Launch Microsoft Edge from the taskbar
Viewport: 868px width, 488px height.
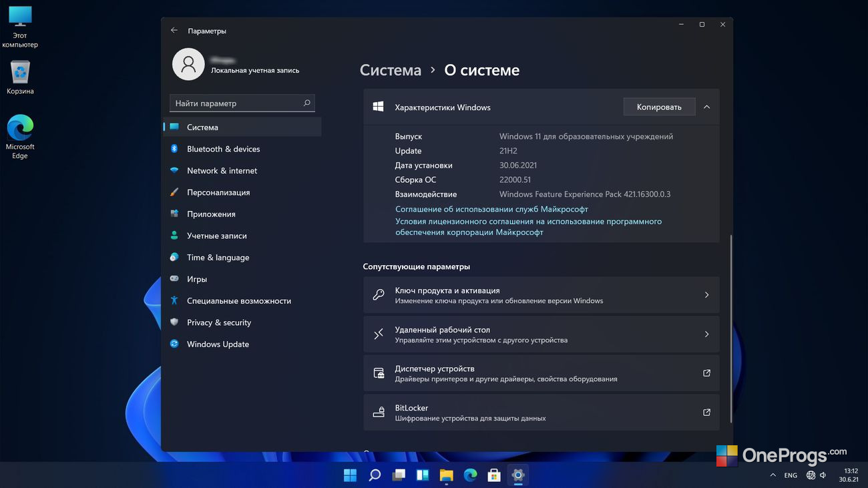471,475
